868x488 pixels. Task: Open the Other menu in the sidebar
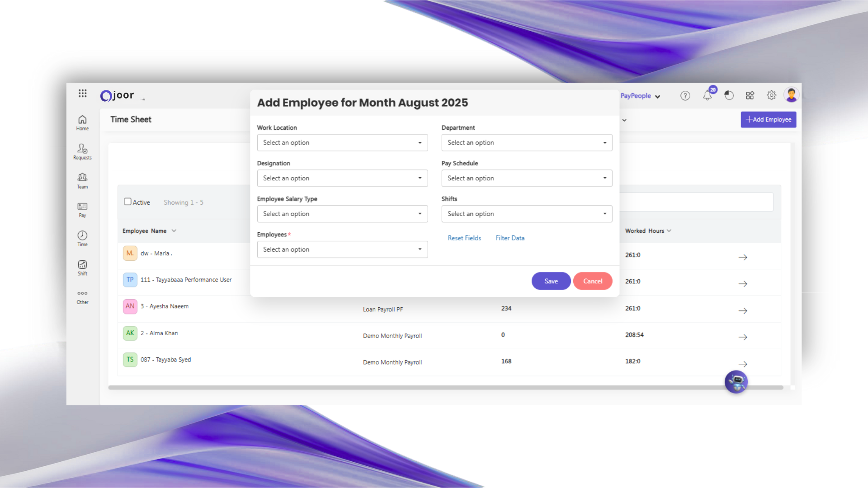tap(82, 297)
